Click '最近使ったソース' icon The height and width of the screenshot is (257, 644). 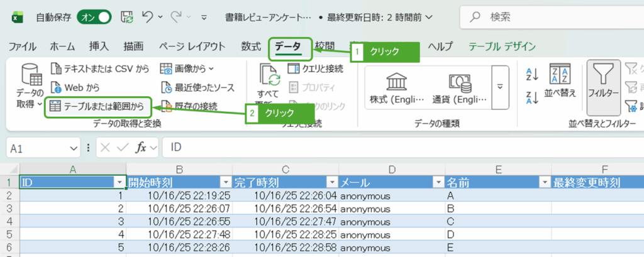166,87
